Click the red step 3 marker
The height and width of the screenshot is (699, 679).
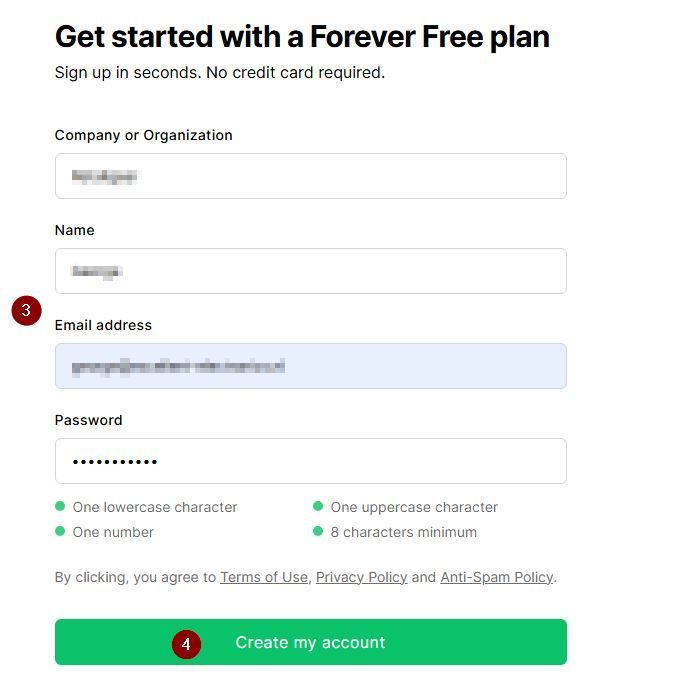pos(26,310)
